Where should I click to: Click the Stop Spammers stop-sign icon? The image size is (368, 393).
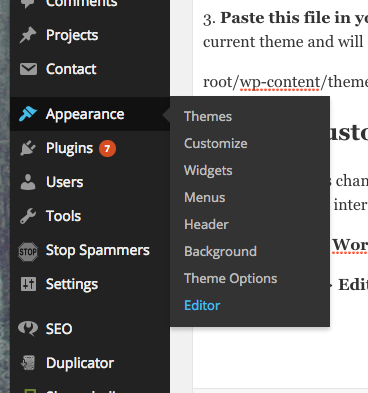[28, 251]
